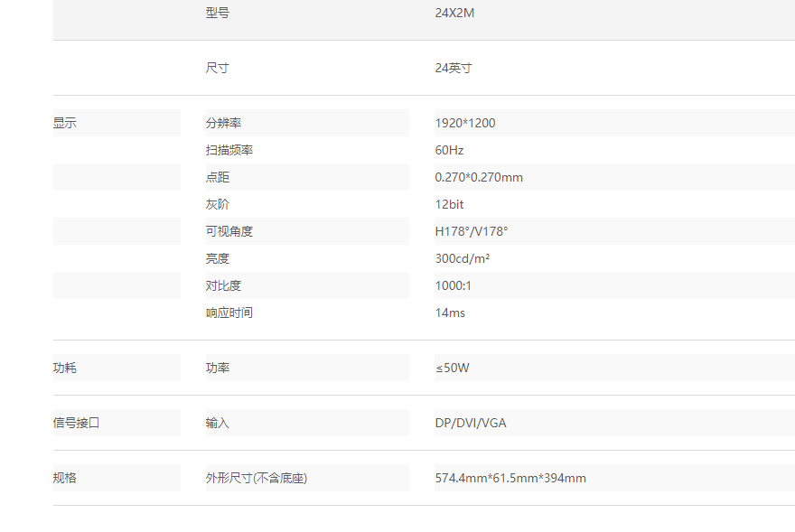This screenshot has height=532, width=795.
Task: Select scan frequency value '60Hz'
Action: point(449,150)
